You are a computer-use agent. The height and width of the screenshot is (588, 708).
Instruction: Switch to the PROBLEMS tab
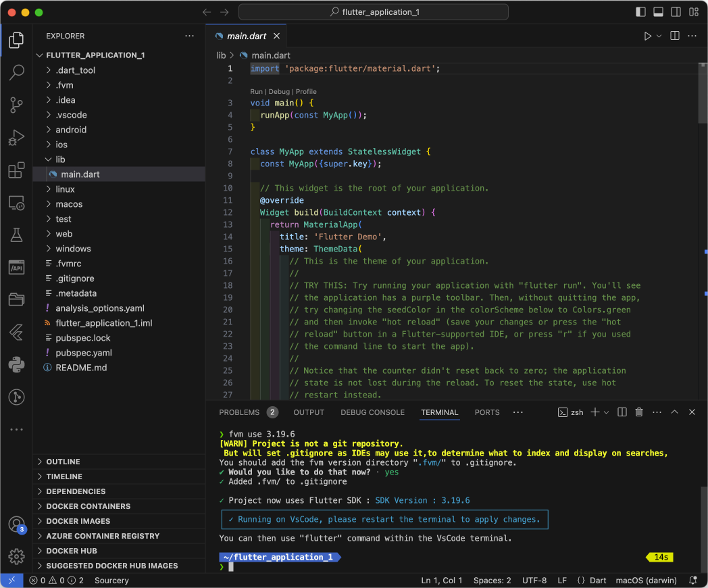tap(248, 412)
